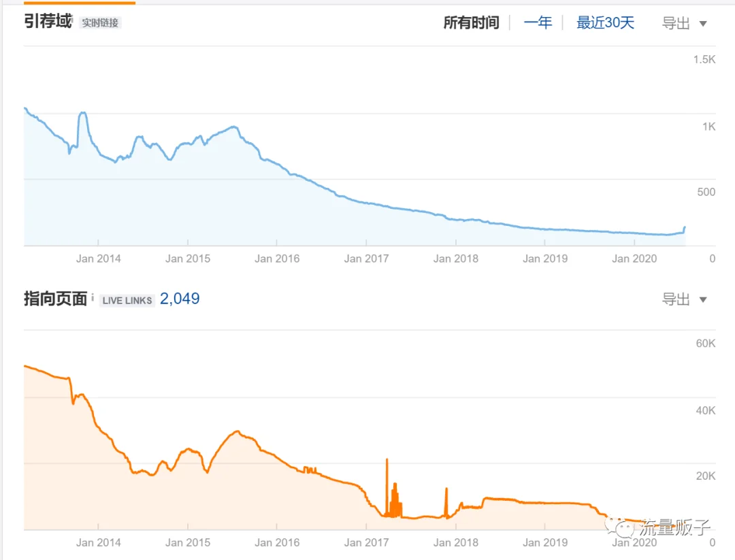Viewport: 735px width, 560px height.
Task: Open 导出 dropdown in 引荐域 section
Action: 684,23
